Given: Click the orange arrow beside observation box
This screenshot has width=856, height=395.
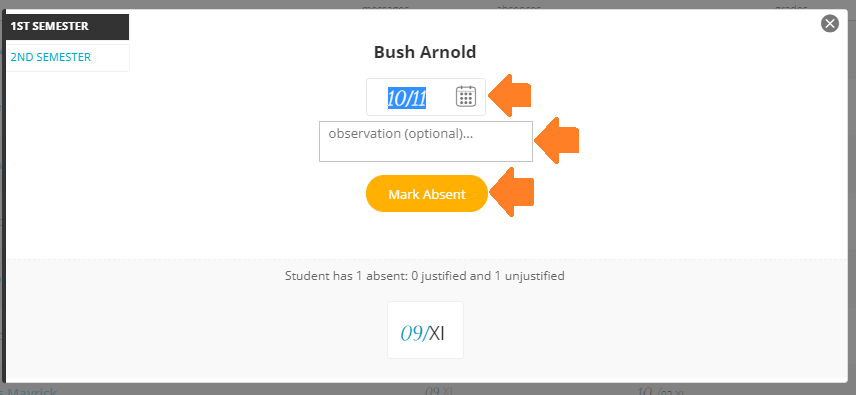Looking at the screenshot, I should 556,140.
